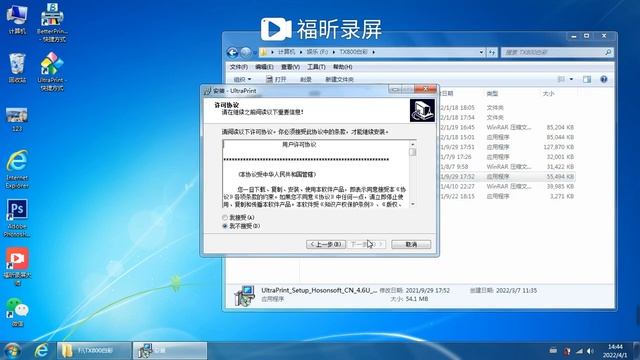Select the WeChat desktop icon

tap(17, 312)
